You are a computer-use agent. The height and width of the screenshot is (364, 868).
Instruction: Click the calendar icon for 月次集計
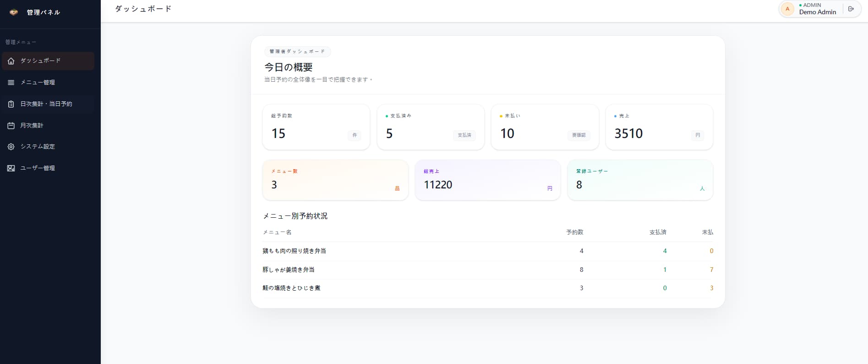(11, 126)
